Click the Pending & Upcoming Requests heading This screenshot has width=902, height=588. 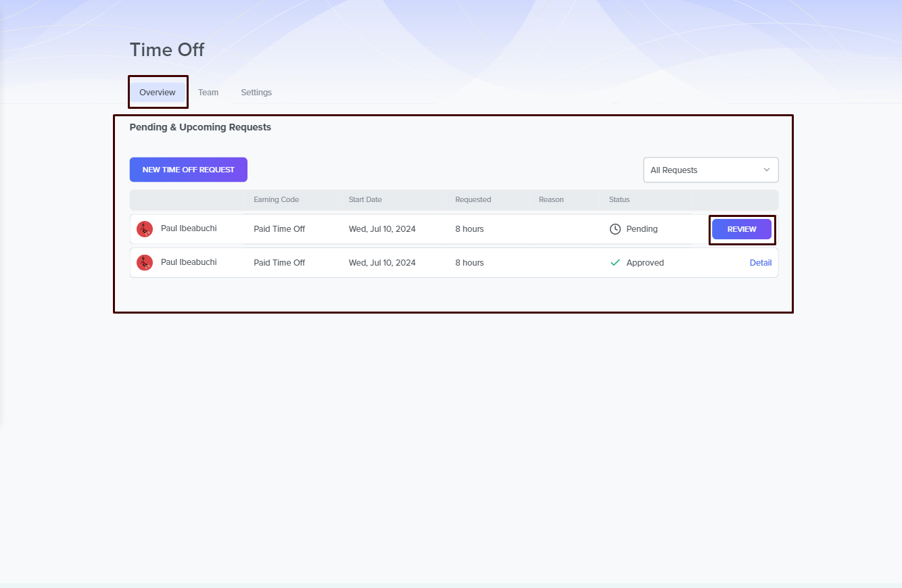coord(200,127)
